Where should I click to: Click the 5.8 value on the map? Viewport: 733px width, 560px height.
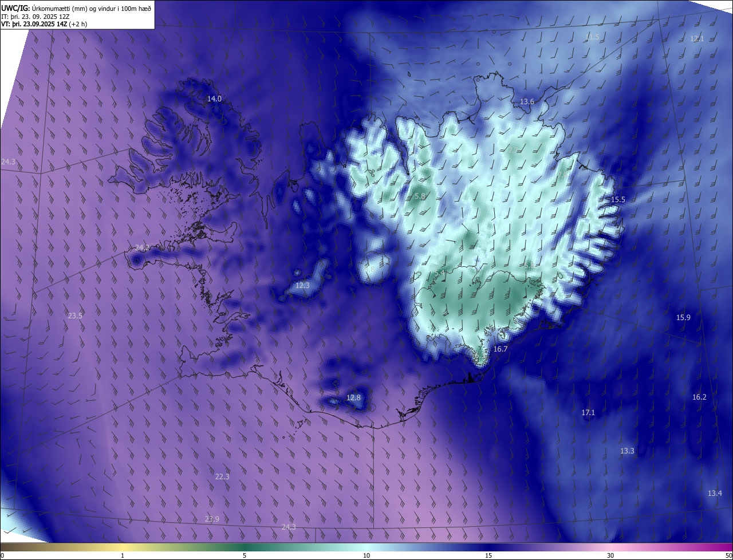click(x=420, y=196)
